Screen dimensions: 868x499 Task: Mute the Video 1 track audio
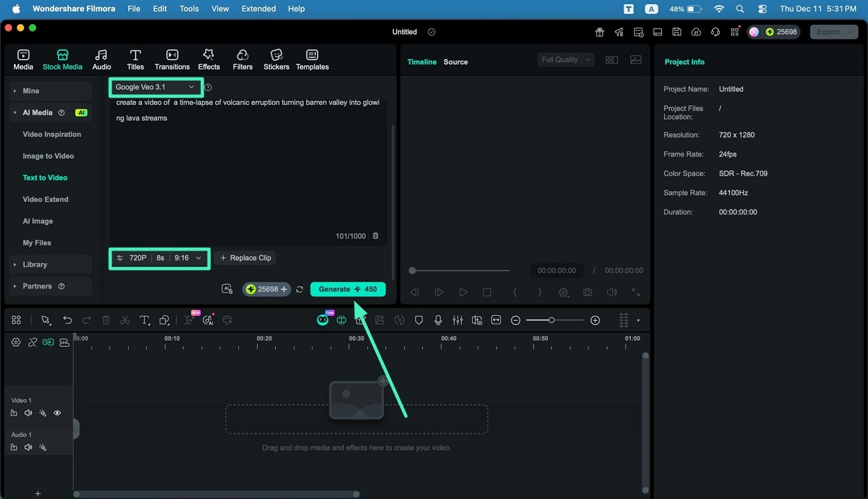[28, 413]
